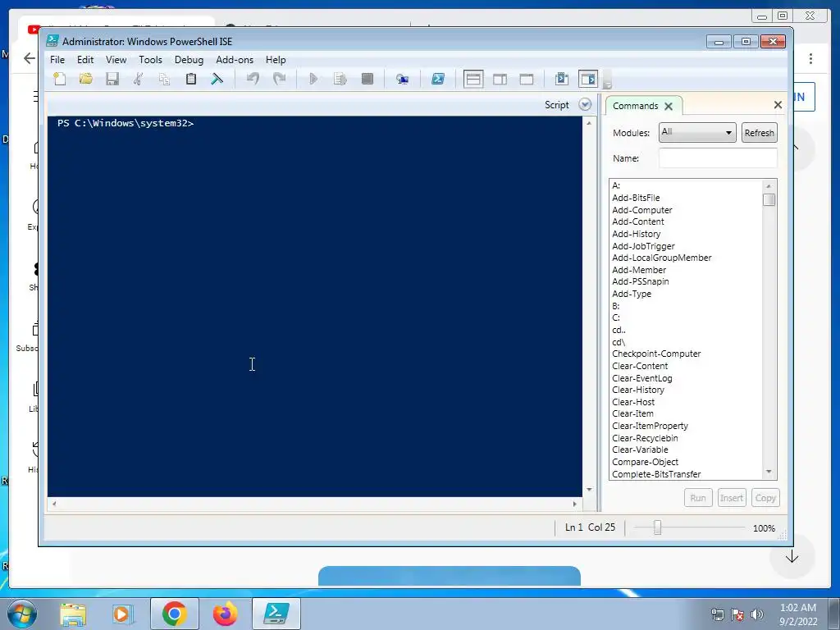
Task: Select Add-Computer command
Action: coord(642,210)
